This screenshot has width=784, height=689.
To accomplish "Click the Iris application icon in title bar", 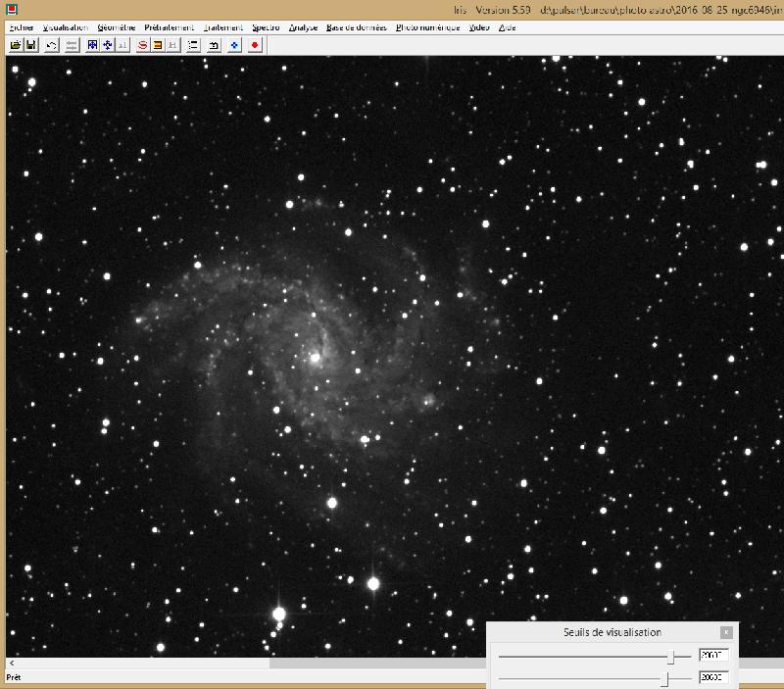I will (11, 9).
